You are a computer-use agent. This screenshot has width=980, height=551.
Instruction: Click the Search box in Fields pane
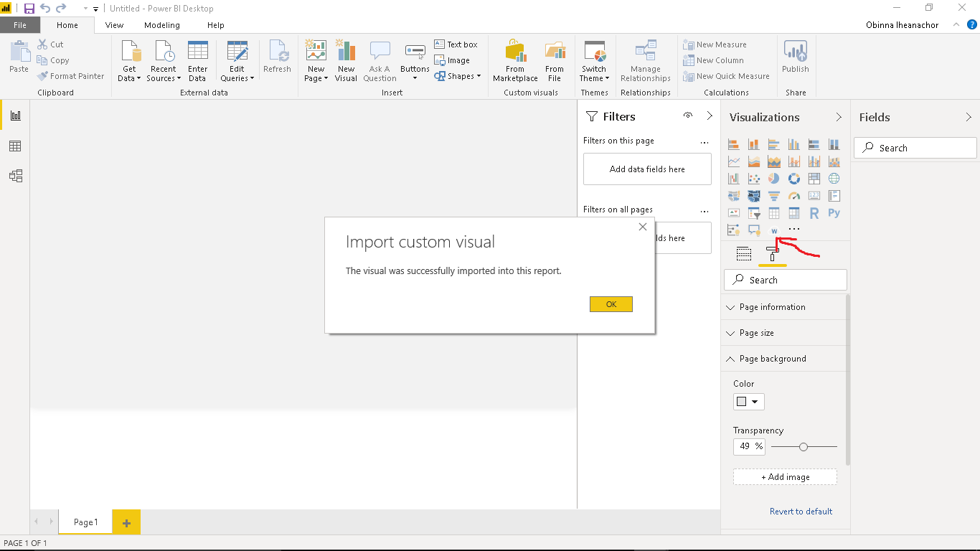[915, 148]
